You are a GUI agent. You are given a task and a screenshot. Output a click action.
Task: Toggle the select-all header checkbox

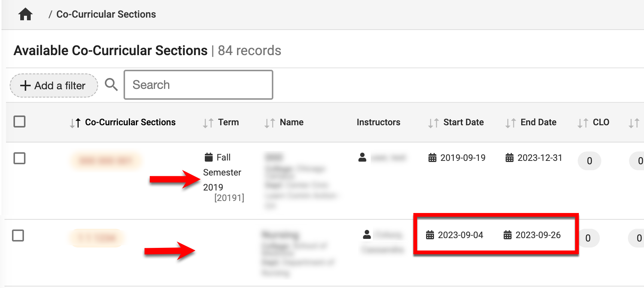click(19, 121)
